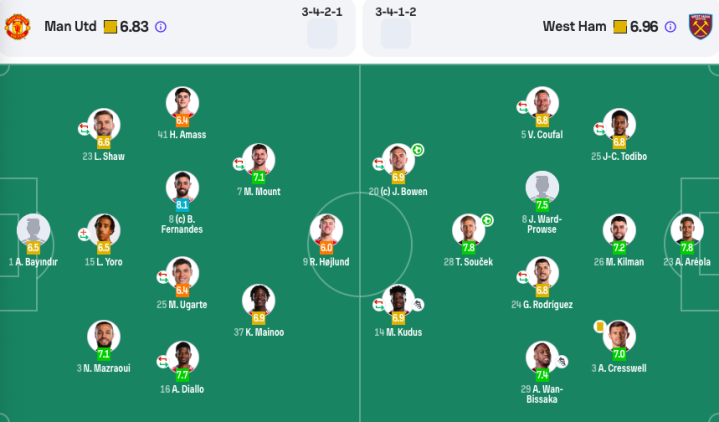Open R. Højlund player photo

326,230
